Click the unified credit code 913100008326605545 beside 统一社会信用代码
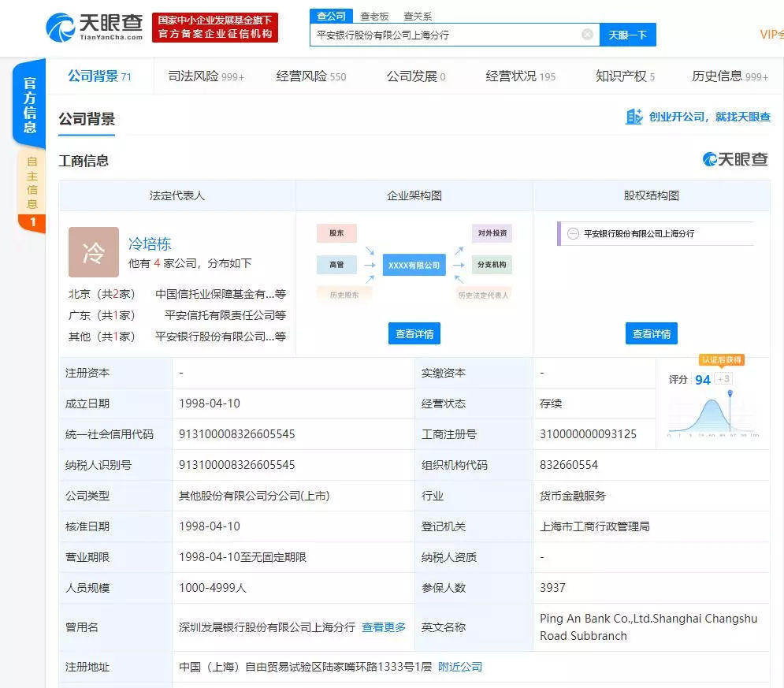784x688 pixels. (237, 434)
